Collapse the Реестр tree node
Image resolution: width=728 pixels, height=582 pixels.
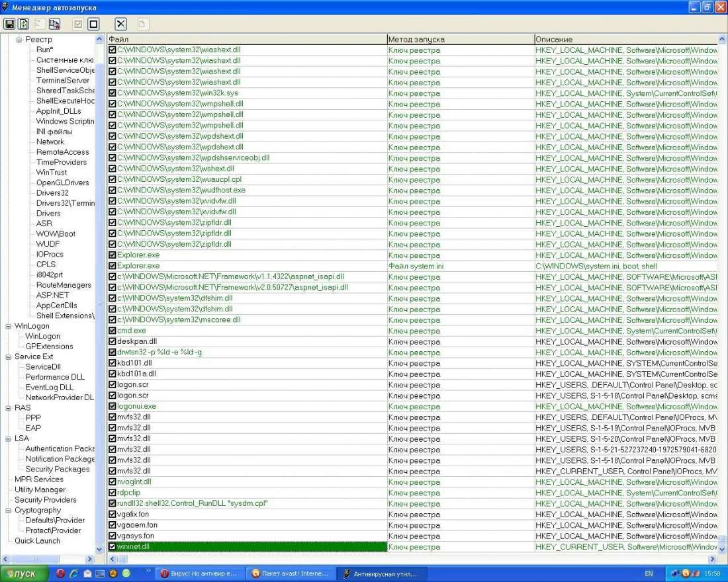click(19, 40)
